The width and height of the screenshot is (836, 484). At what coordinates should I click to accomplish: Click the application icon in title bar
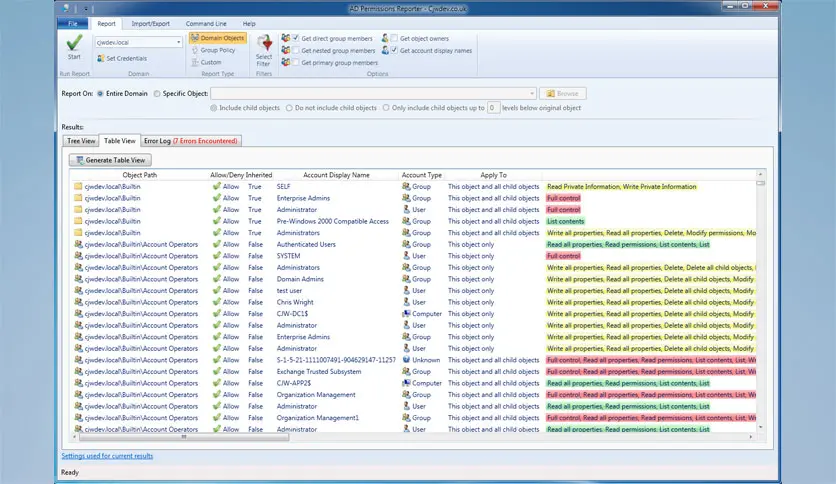click(66, 8)
